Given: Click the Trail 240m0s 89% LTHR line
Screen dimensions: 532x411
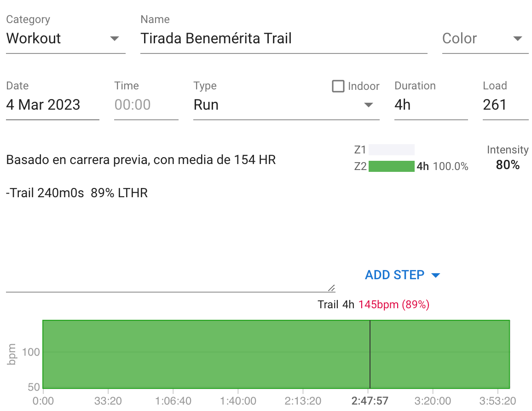Looking at the screenshot, I should [77, 193].
